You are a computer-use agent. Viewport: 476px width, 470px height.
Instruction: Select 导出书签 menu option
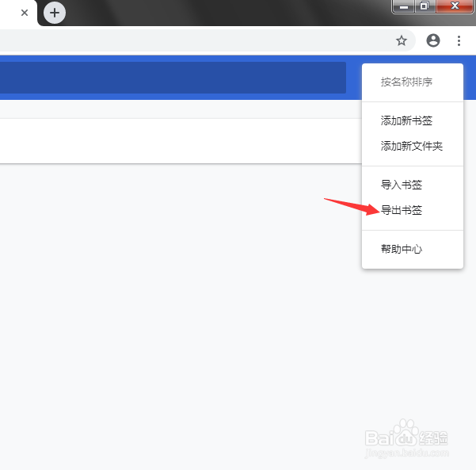tap(413, 210)
